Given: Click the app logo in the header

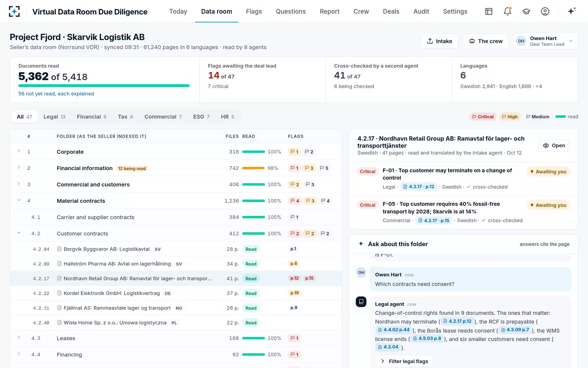Looking at the screenshot, I should click(x=14, y=11).
